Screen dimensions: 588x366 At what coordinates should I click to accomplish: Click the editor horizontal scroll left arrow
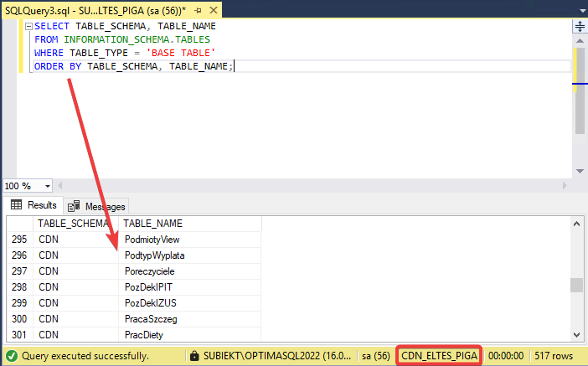pyautogui.click(x=60, y=186)
